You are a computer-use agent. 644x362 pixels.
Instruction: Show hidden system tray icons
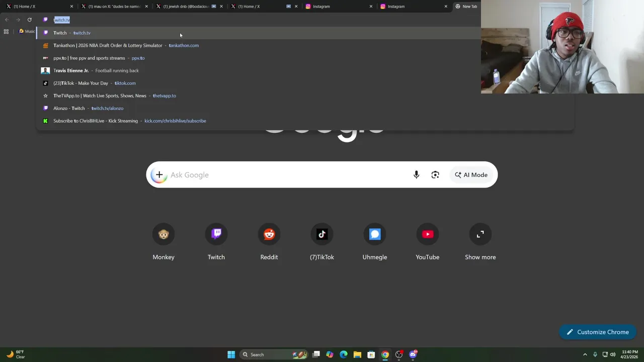[585, 354]
